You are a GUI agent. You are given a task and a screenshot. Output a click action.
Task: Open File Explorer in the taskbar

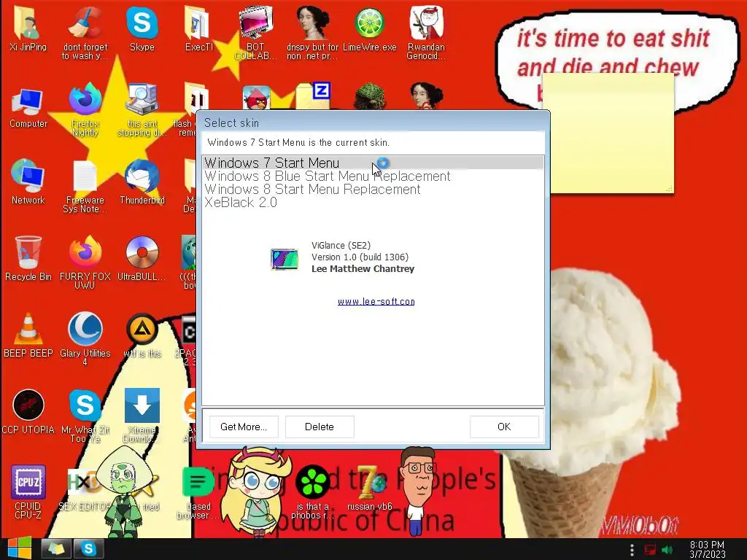coord(56,549)
